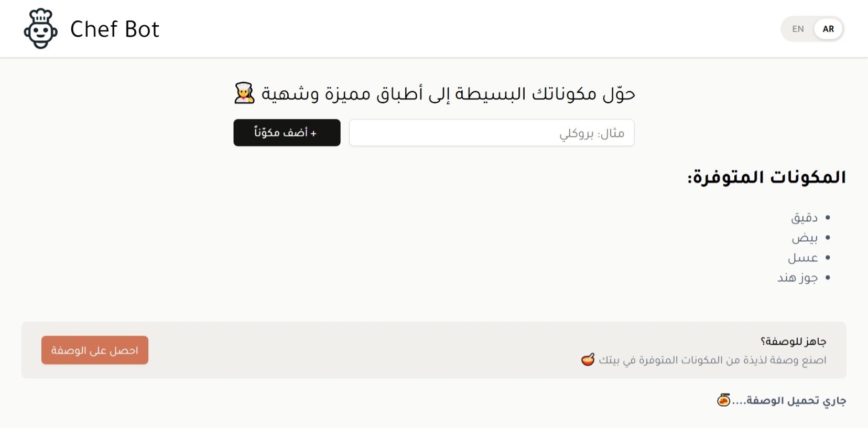The height and width of the screenshot is (428, 868).
Task: Click the 'المكونات المتوفرة:' section heading
Action: (x=766, y=177)
